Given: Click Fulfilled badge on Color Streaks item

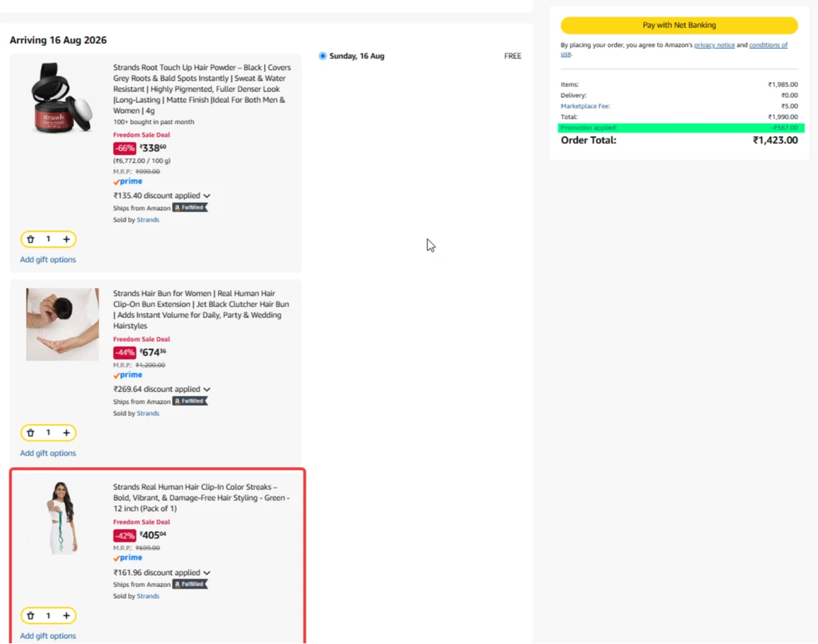Looking at the screenshot, I should tap(190, 584).
